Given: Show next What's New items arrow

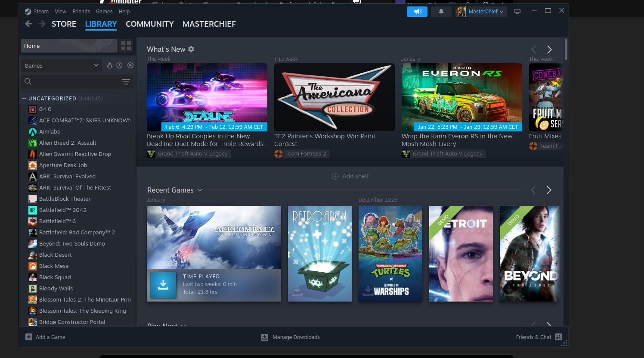Looking at the screenshot, I should pos(549,50).
